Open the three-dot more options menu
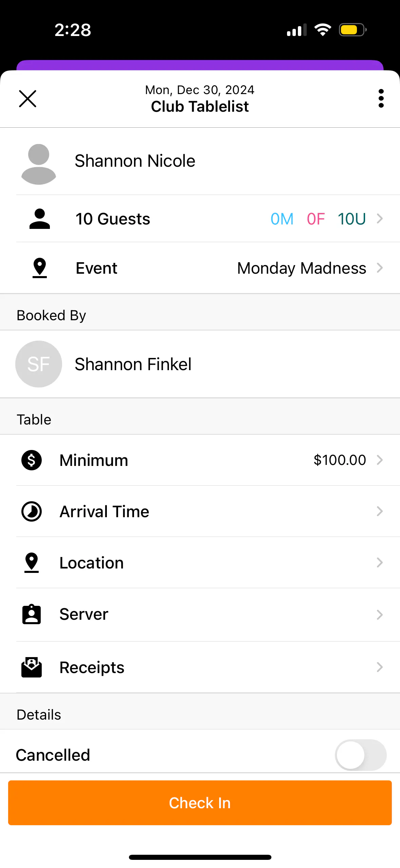The image size is (400, 868). click(381, 98)
